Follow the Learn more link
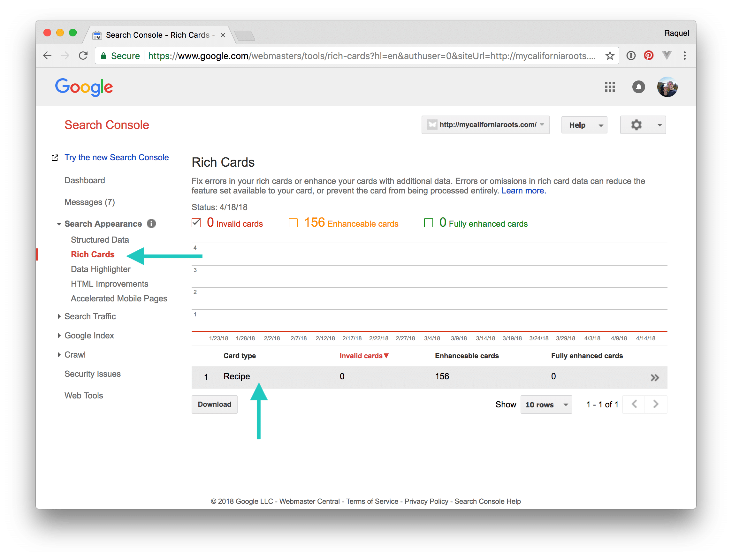The width and height of the screenshot is (732, 560). point(523,191)
